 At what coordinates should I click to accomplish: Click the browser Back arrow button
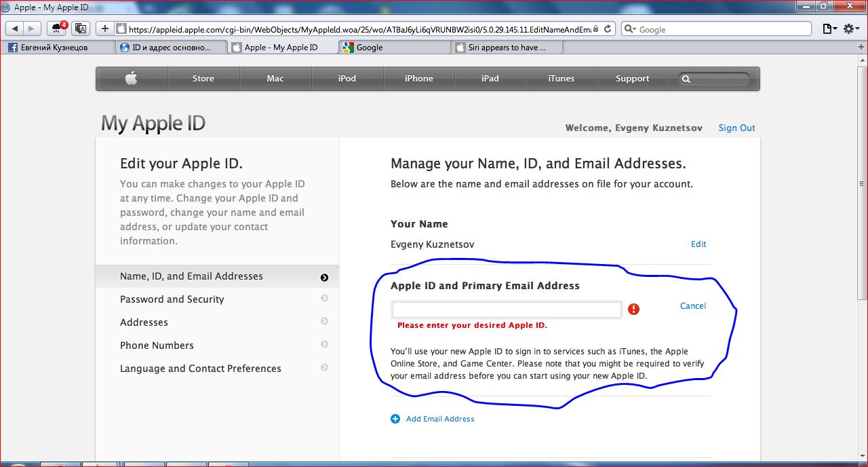[x=14, y=29]
